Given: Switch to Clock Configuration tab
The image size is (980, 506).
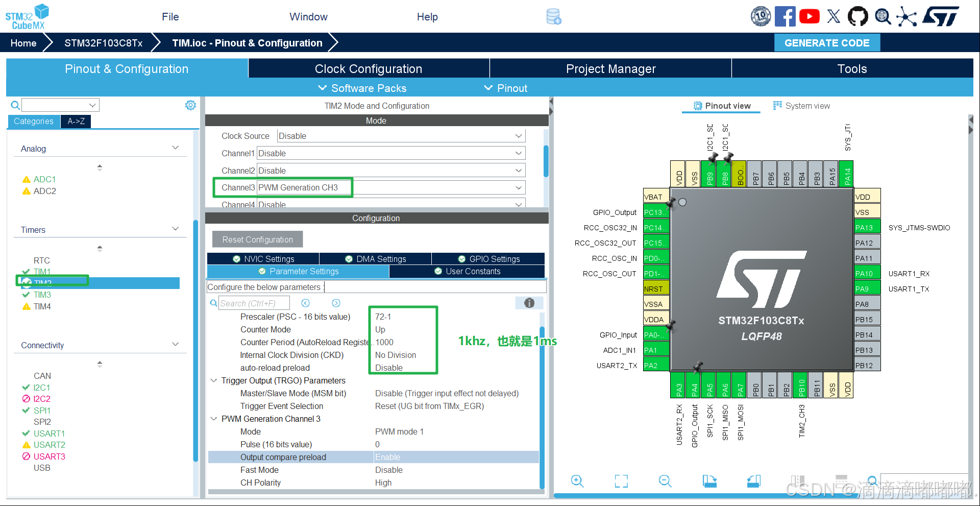Looking at the screenshot, I should 369,68.
